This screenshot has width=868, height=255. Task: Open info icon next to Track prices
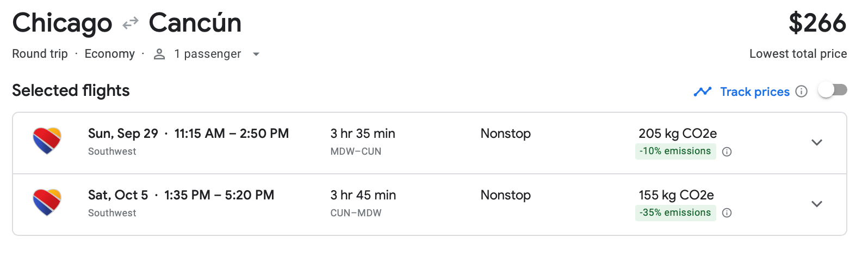801,92
